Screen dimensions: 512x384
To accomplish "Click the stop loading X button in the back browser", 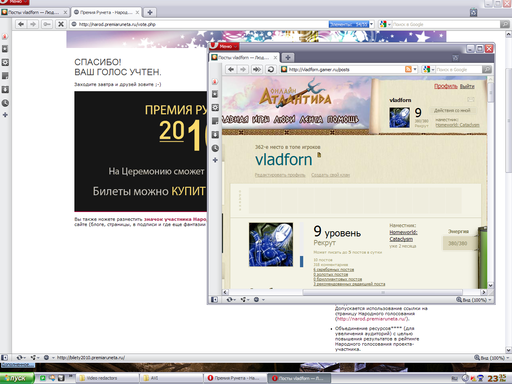I will [61, 24].
